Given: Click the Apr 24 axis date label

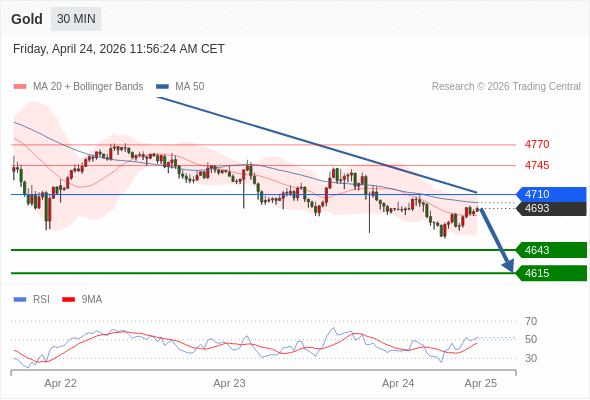Looking at the screenshot, I should (x=398, y=383).
